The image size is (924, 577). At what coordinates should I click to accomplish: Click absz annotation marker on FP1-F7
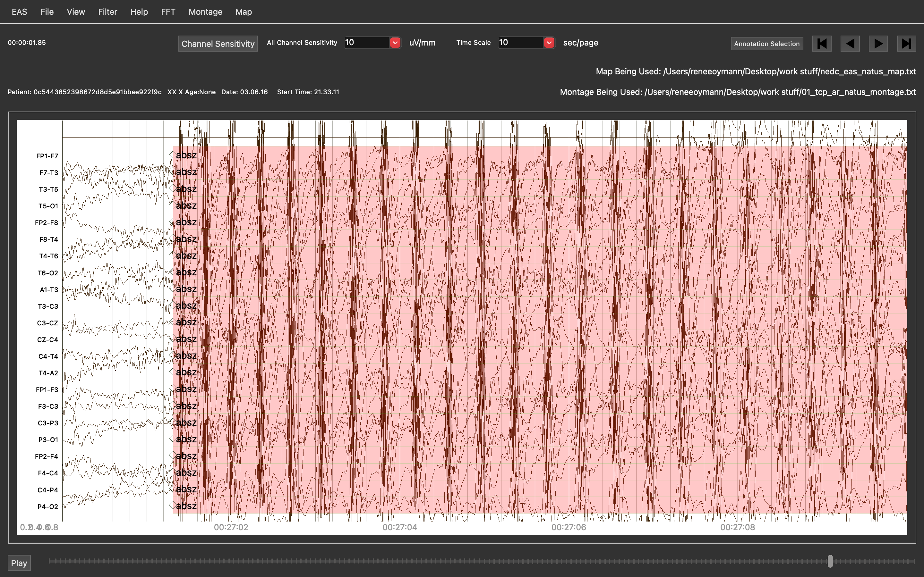click(x=186, y=155)
